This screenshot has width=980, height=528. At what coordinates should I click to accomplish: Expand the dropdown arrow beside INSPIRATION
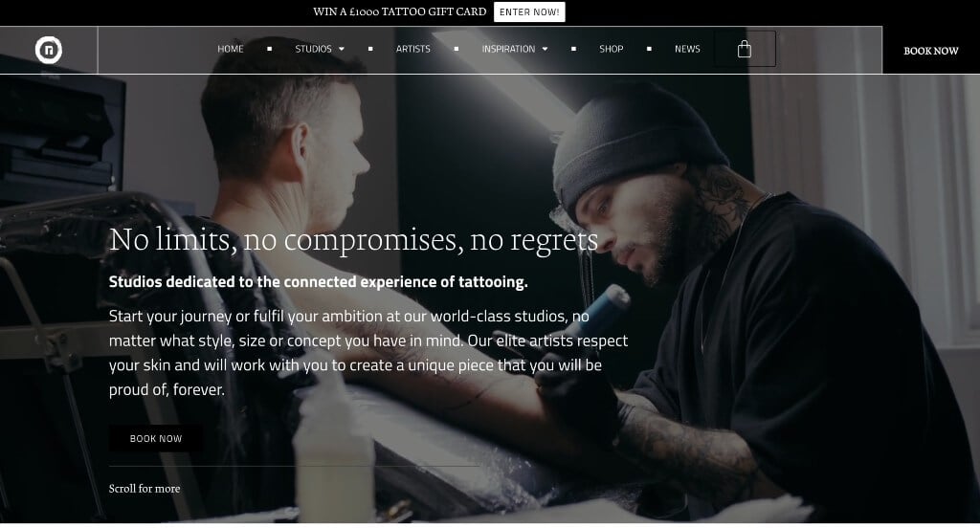pyautogui.click(x=545, y=49)
